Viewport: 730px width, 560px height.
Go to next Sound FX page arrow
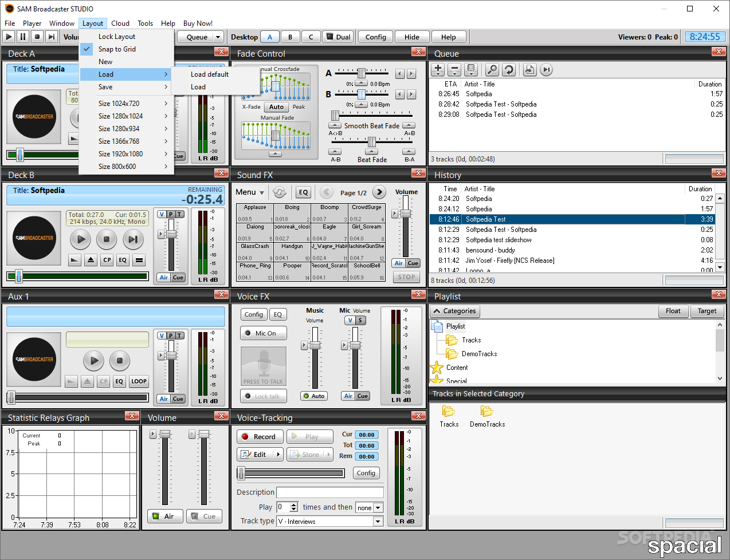(x=379, y=192)
